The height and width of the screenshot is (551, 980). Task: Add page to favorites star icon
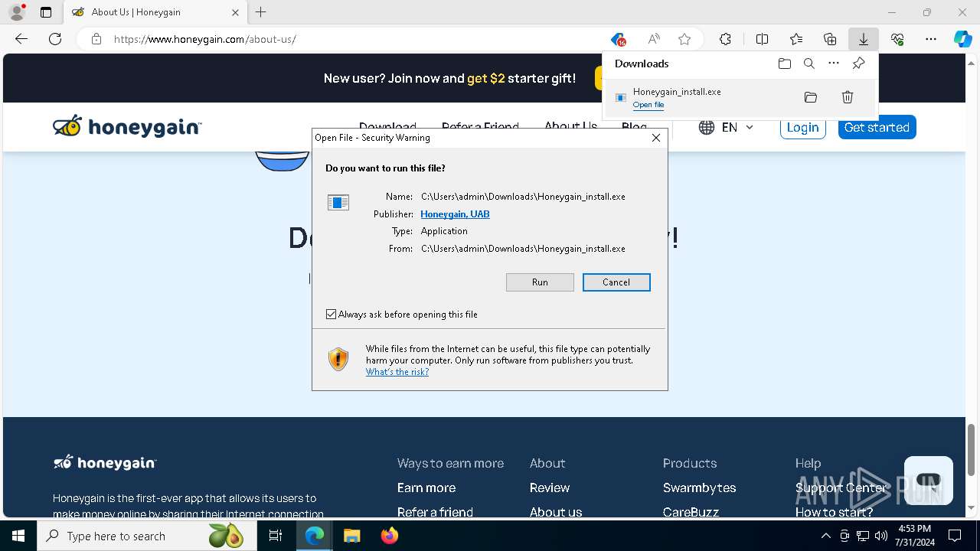[684, 39]
